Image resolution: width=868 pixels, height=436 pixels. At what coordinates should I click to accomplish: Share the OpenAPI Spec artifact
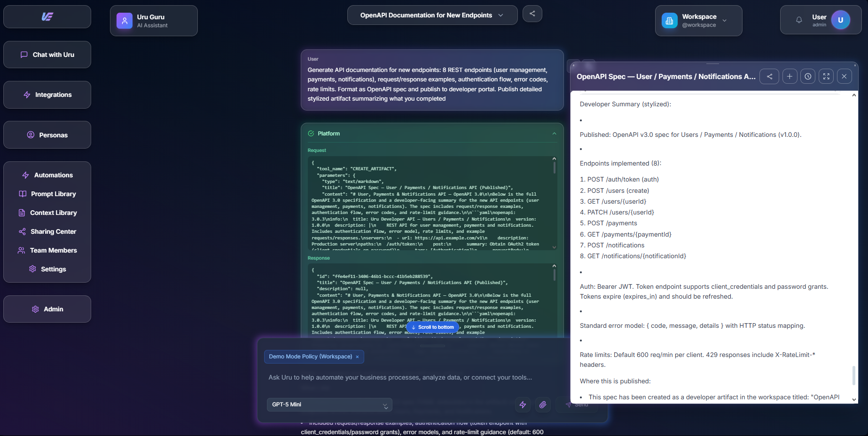pyautogui.click(x=769, y=76)
